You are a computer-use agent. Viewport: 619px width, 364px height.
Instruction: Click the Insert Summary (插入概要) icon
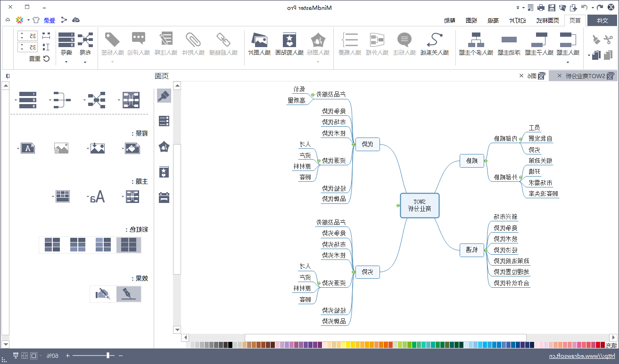tap(349, 40)
